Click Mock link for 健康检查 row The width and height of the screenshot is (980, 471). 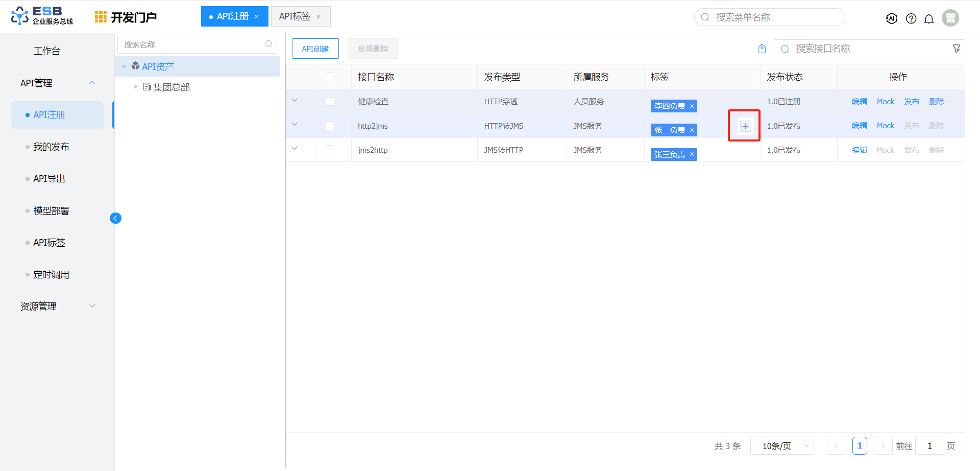tap(885, 102)
